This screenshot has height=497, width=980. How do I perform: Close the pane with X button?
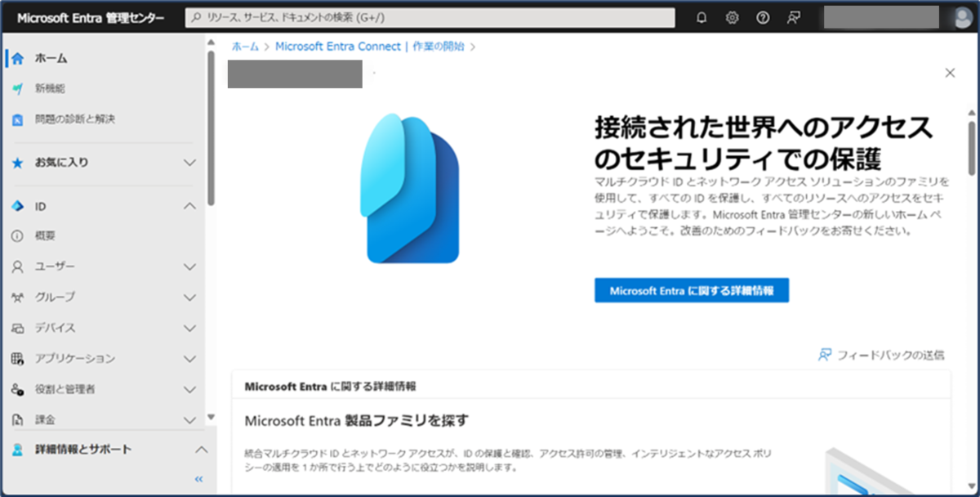[x=950, y=73]
